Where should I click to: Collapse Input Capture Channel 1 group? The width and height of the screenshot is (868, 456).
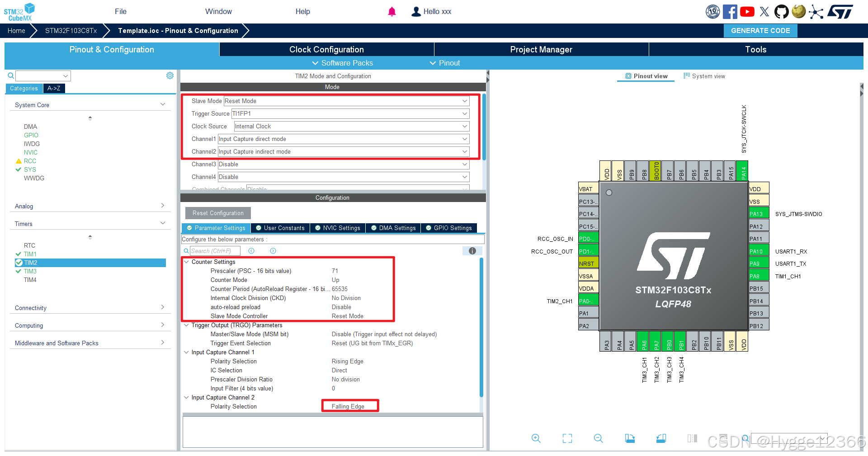pos(186,352)
